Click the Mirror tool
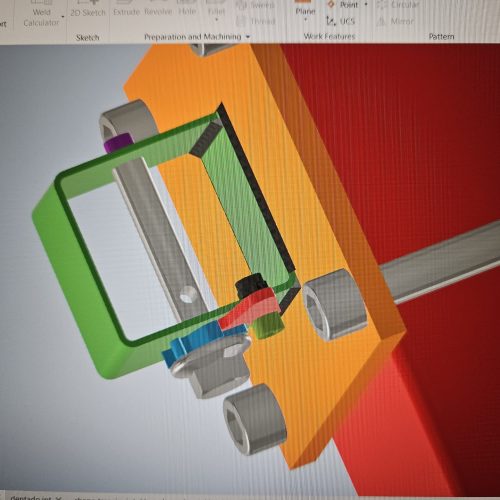 pyautogui.click(x=396, y=21)
